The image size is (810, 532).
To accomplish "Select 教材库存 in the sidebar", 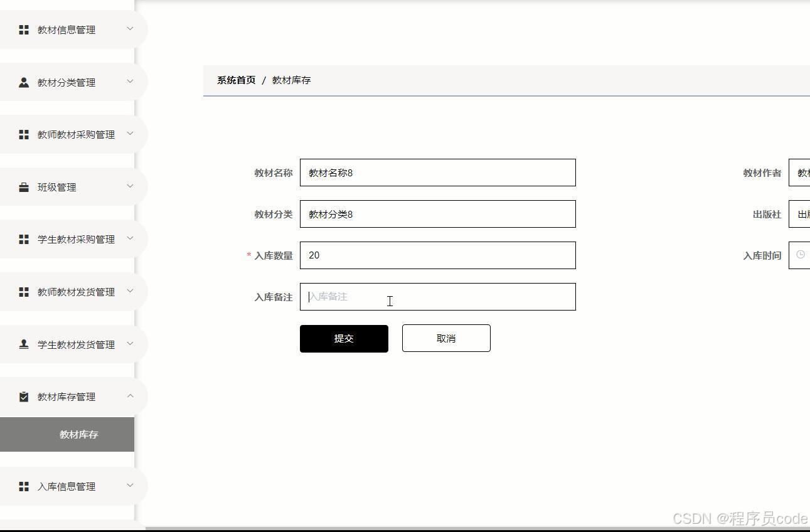I will [x=78, y=434].
